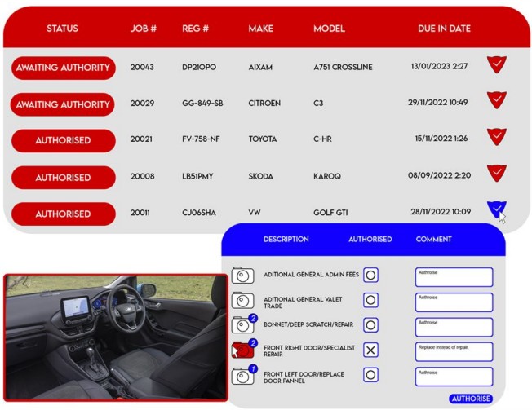Toggle authorised checkbox for Front Right Door repair
532x410 pixels.
(370, 350)
